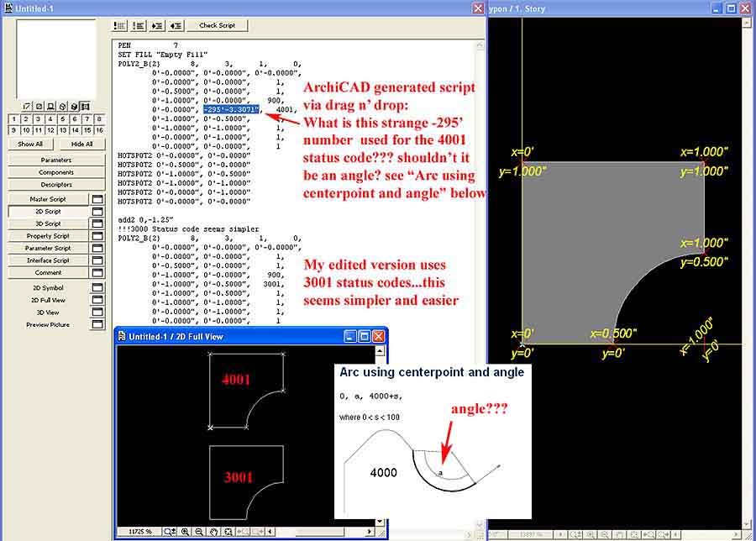Screen dimensions: 756x541
Task: Open Preview Picture window icon
Action: (x=97, y=324)
